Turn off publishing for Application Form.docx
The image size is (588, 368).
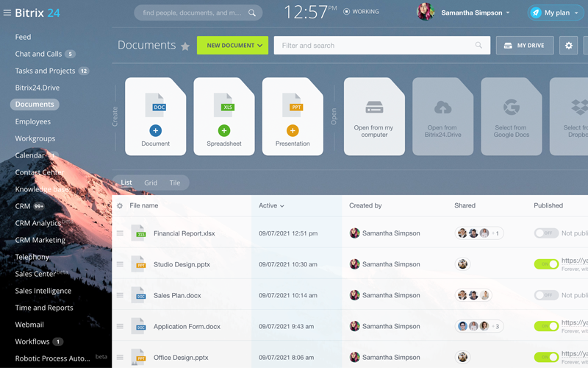pos(546,326)
